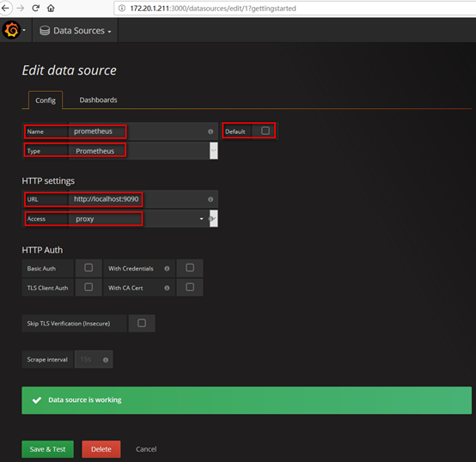Click site info icon in address bar
The image size is (476, 462).
122,9
